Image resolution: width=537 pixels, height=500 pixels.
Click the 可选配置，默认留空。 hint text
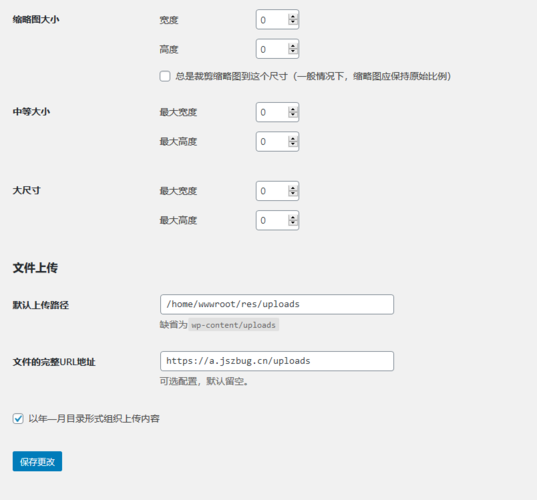coord(204,381)
